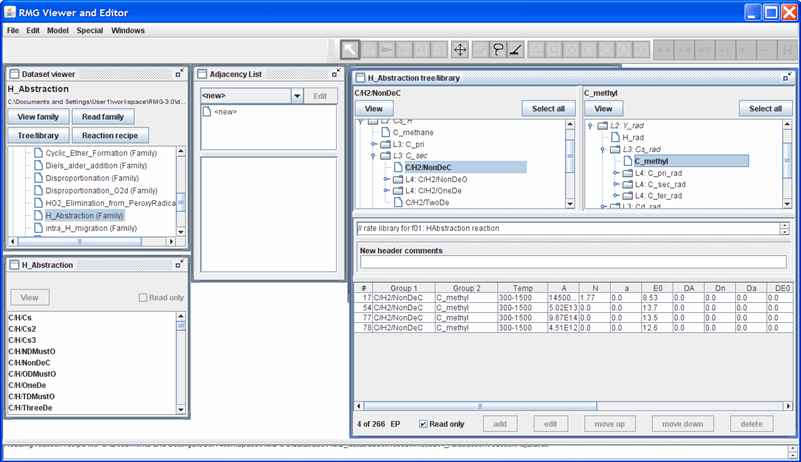Screen dimensions: 801x462
Task: Select C/H/NonDeC in the group list
Action: point(29,362)
